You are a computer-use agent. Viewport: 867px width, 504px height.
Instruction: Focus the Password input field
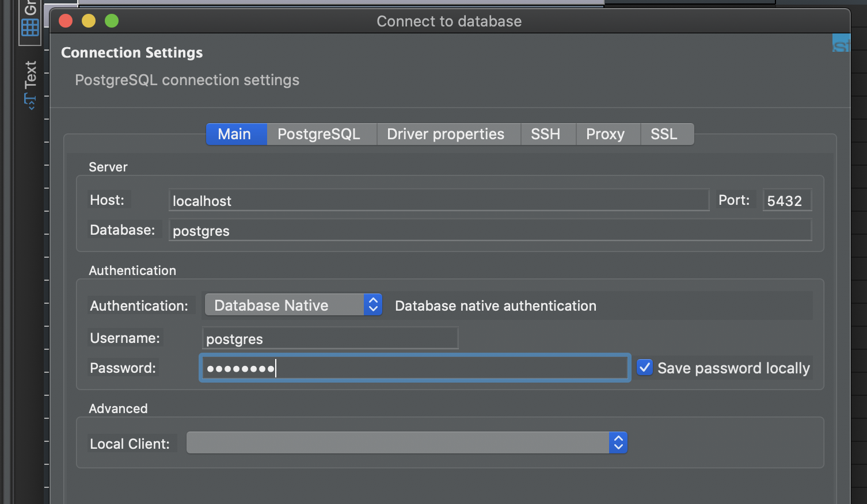415,368
